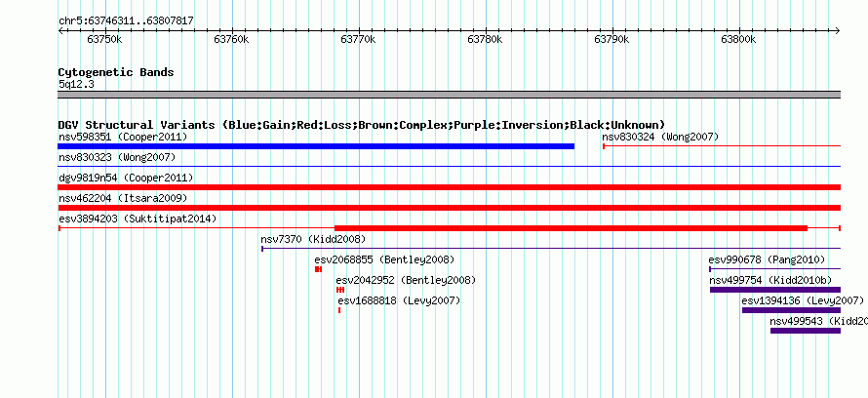Select purple nsv499754 inversion bar

pos(775,290)
